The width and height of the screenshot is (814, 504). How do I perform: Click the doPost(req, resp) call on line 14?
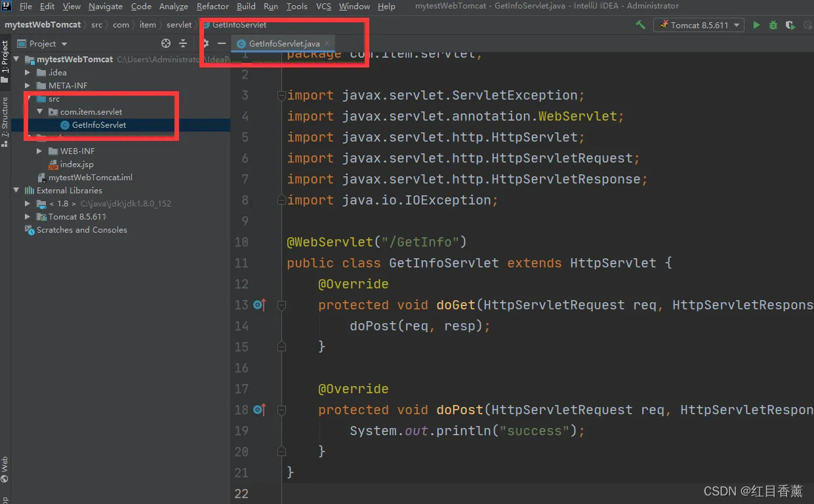point(416,326)
